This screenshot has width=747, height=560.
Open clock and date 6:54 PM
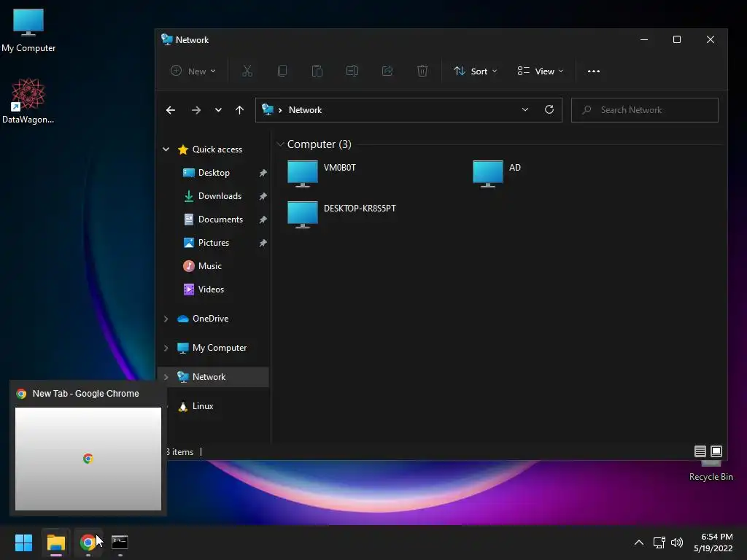pos(713,542)
